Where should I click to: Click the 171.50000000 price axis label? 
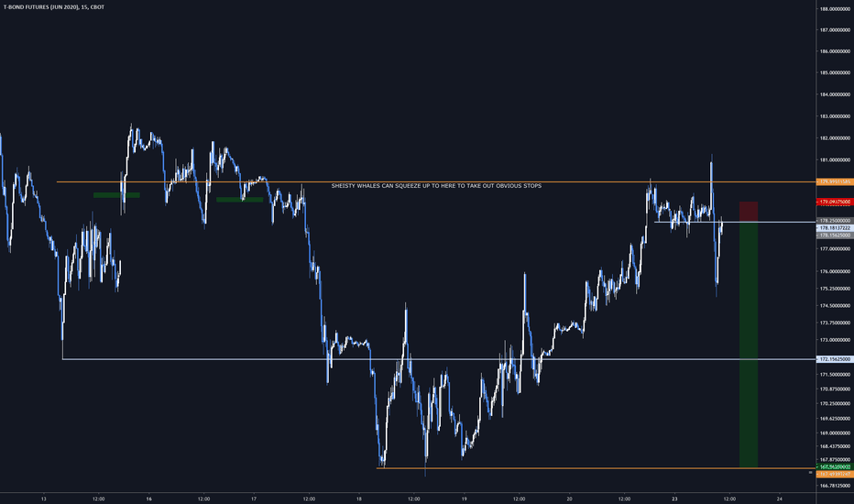[x=836, y=374]
